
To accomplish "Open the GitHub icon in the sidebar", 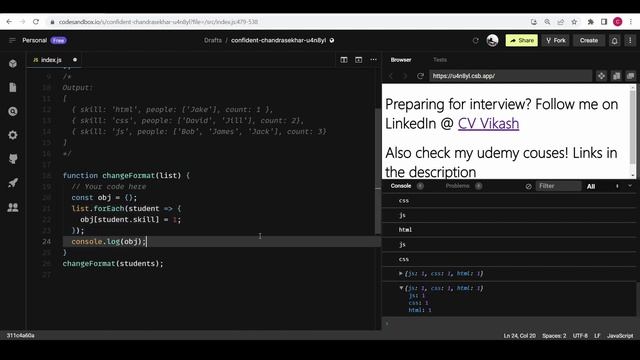I will [x=13, y=159].
